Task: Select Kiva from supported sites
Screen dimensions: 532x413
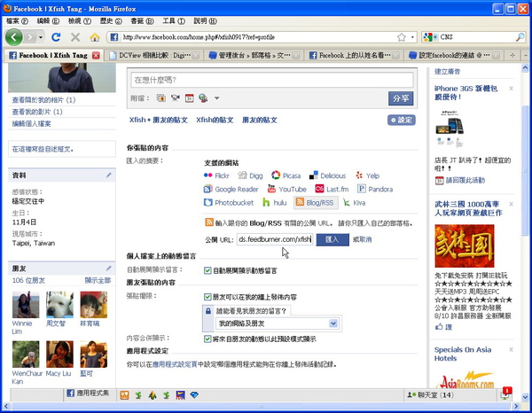Action: click(x=354, y=203)
